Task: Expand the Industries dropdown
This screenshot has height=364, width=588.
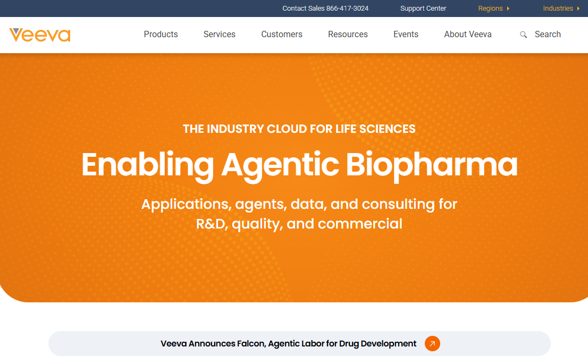Action: tap(561, 9)
